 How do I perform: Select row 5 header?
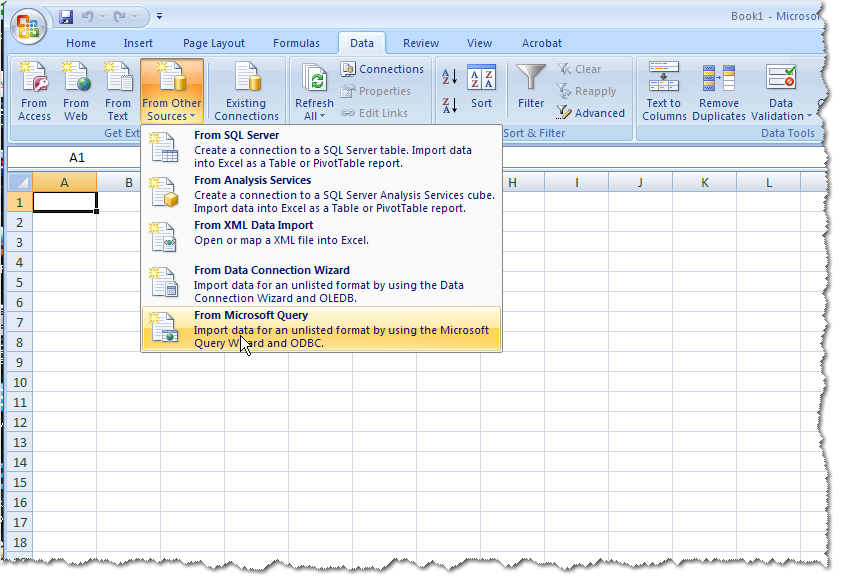tap(20, 282)
